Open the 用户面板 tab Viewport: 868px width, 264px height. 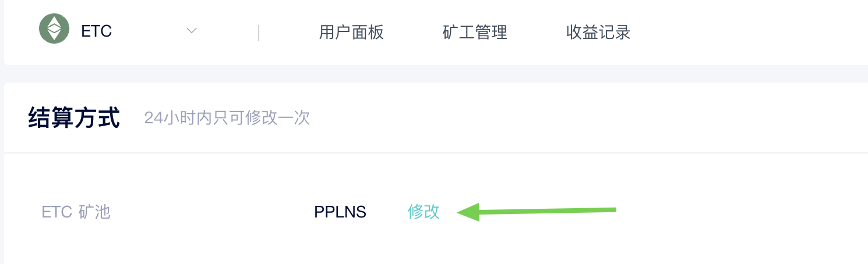351,32
